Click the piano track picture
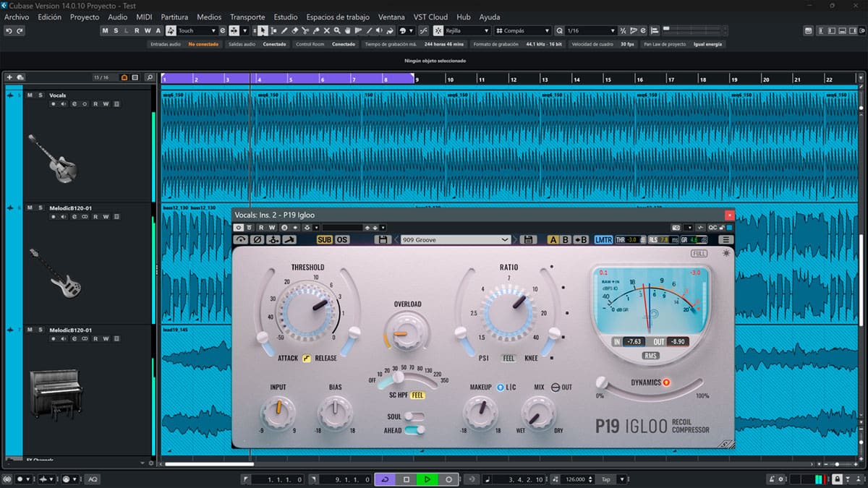 pyautogui.click(x=56, y=393)
